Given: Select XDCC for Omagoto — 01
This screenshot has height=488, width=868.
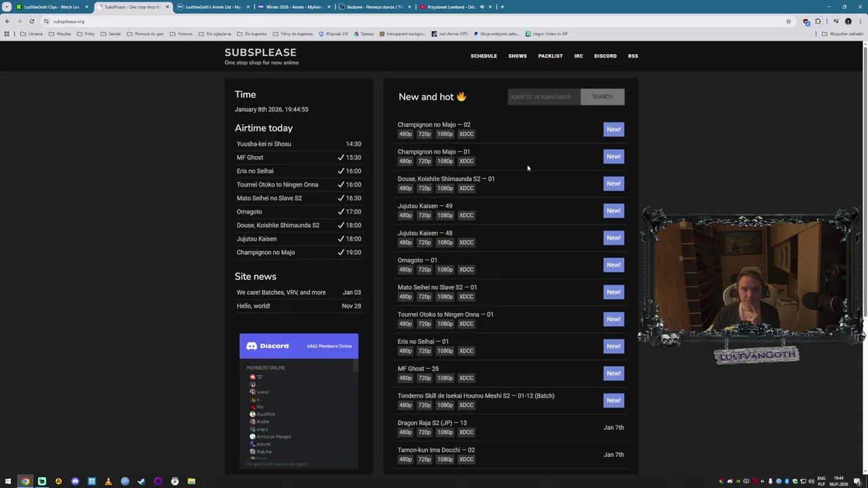Looking at the screenshot, I should [x=467, y=270].
